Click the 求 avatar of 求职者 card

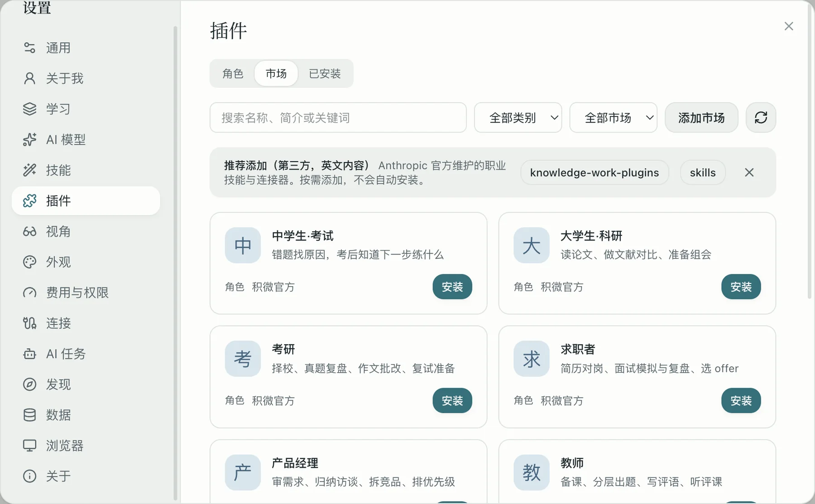point(532,359)
